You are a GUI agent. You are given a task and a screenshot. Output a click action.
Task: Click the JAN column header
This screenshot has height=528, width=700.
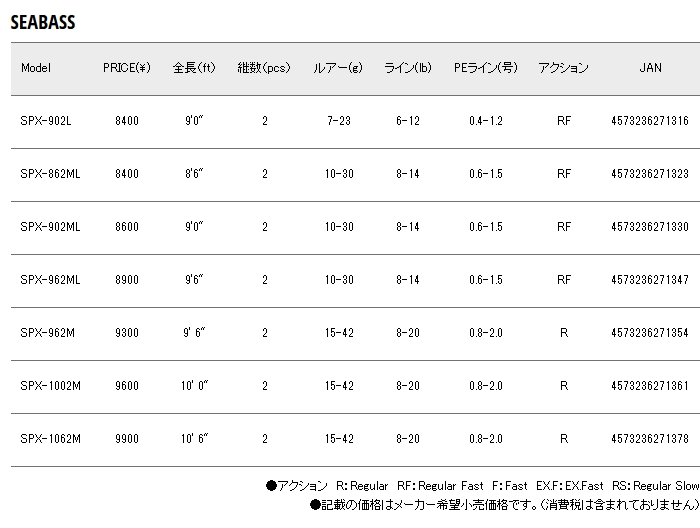[650, 68]
